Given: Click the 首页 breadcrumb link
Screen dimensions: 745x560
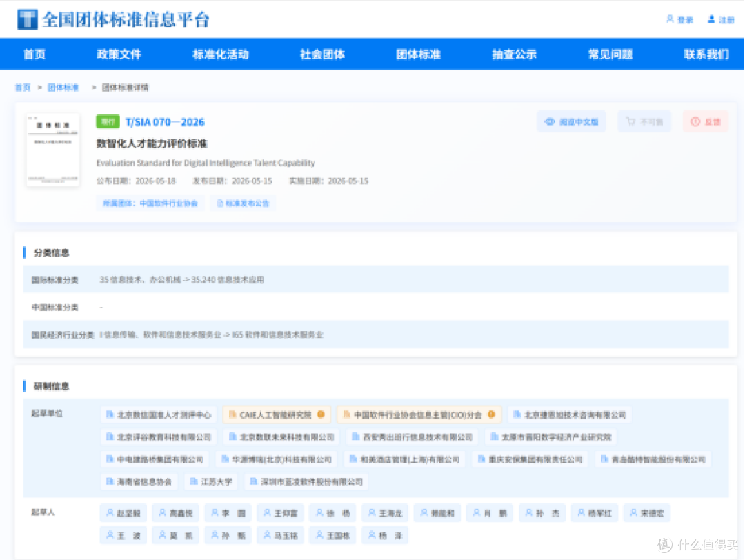Looking at the screenshot, I should click(x=22, y=88).
